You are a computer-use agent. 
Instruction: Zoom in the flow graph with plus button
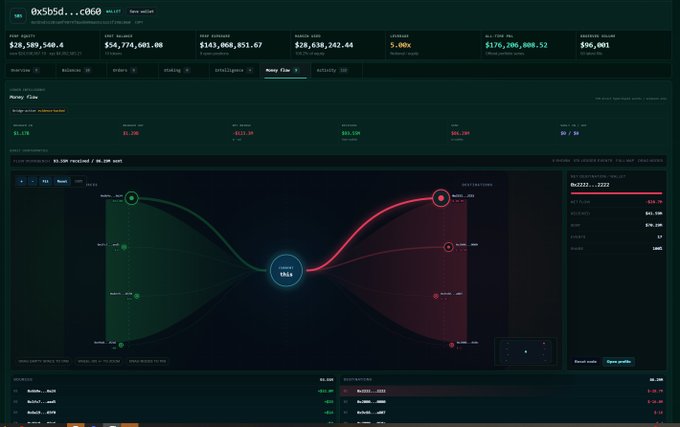(x=21, y=181)
